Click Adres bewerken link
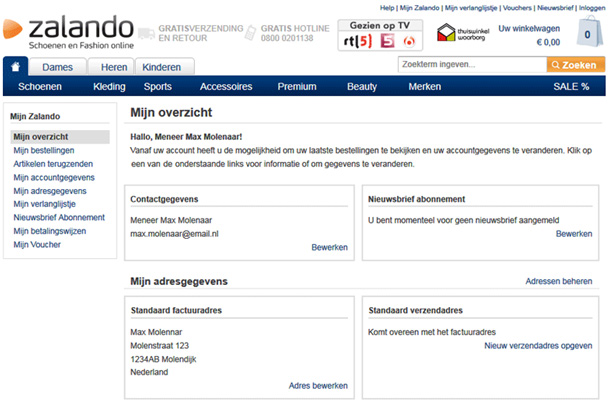Screen dimensions: 609x407 318,386
